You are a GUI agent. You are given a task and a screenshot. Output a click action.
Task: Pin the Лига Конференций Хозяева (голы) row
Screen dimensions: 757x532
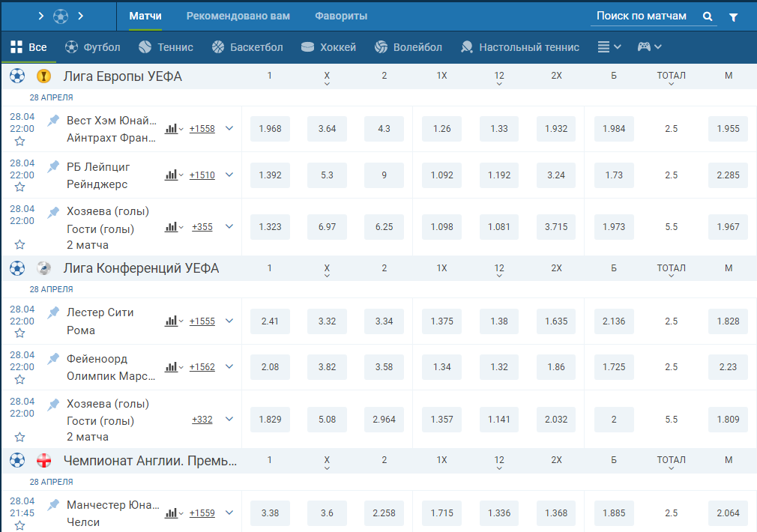point(53,405)
